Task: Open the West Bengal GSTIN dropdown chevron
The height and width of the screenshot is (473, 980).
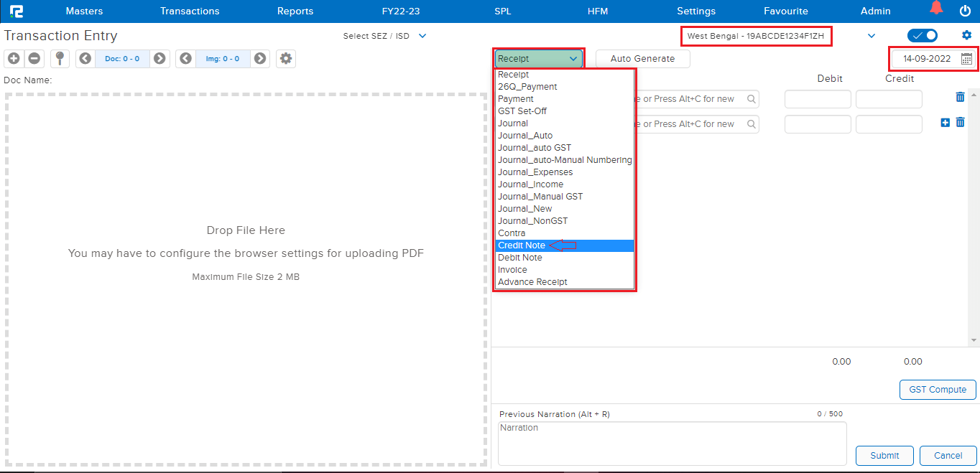Action: tap(872, 36)
